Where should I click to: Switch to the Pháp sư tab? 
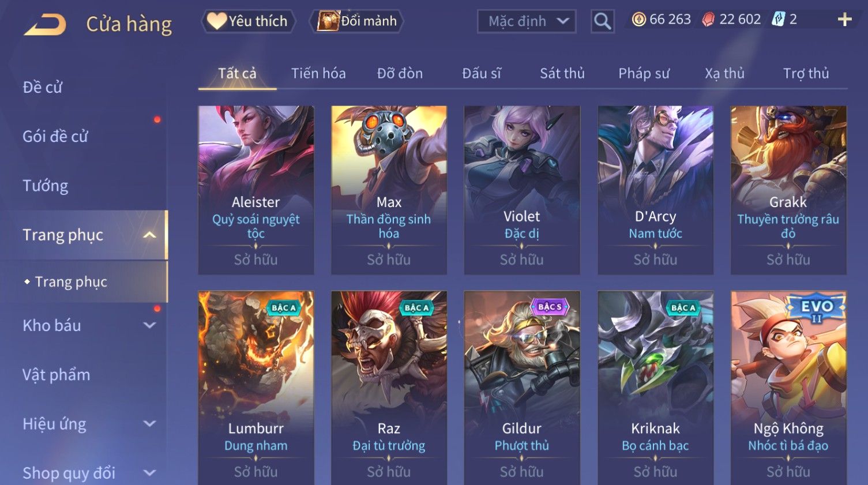[644, 73]
